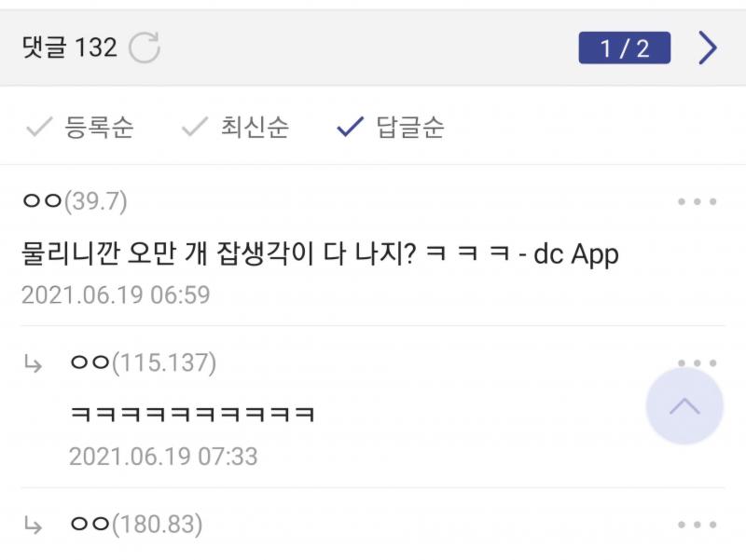Click username ㅇㅇ(39.7)

click(x=75, y=201)
